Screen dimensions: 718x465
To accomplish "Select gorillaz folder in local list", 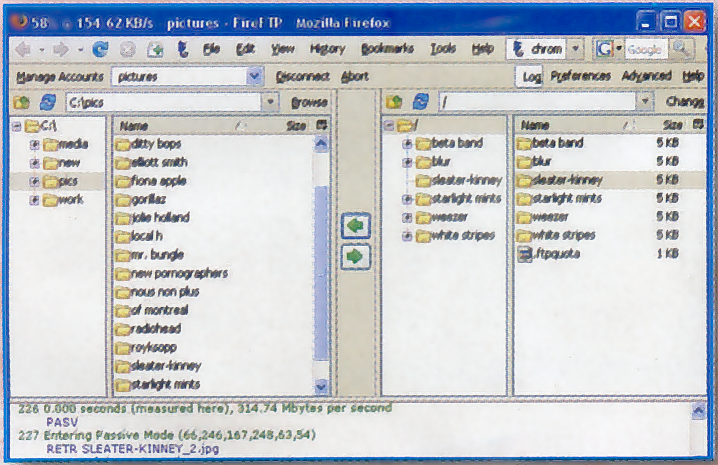I will point(141,200).
